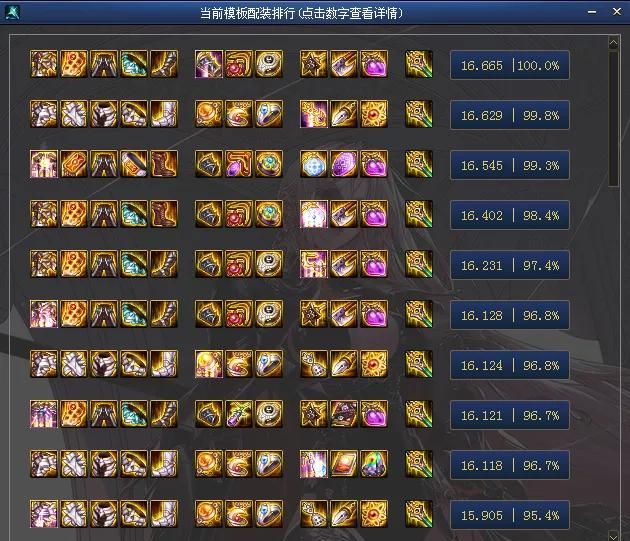The height and width of the screenshot is (541, 630).
Task: Open details for the 16.665 | 100.0% score
Action: (x=509, y=65)
